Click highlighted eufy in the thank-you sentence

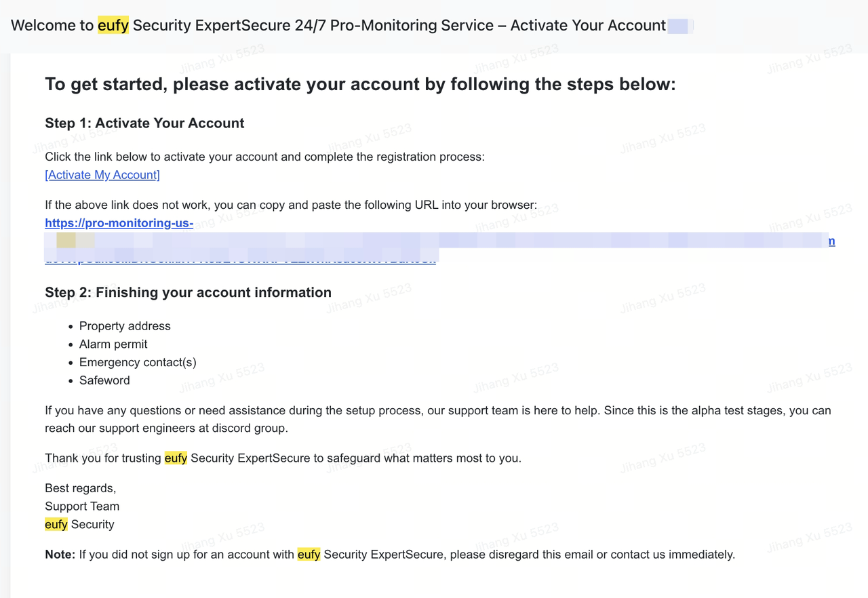(176, 458)
